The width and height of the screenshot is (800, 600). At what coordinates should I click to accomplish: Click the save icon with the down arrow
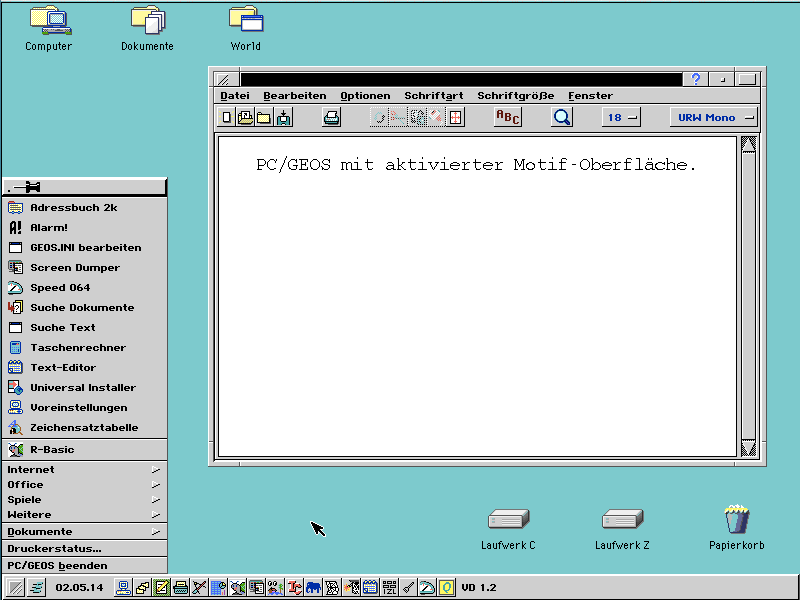(284, 118)
